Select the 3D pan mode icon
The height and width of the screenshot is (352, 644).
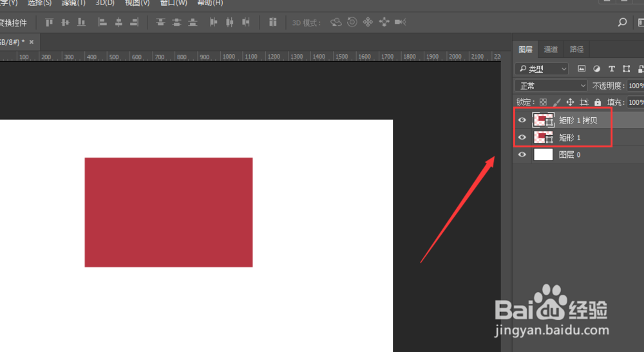(x=368, y=22)
